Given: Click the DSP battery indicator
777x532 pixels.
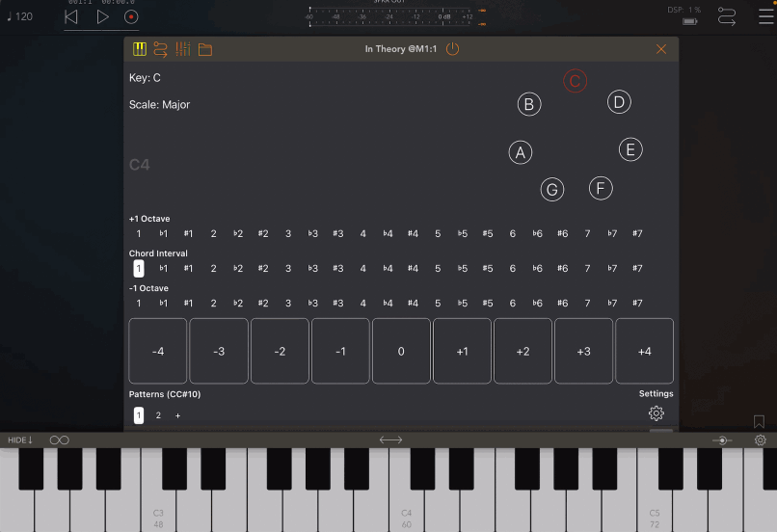Looking at the screenshot, I should (x=690, y=21).
